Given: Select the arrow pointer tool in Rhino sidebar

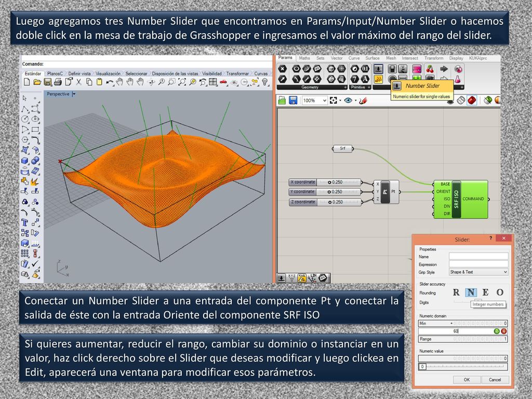Looking at the screenshot, I should [24, 98].
